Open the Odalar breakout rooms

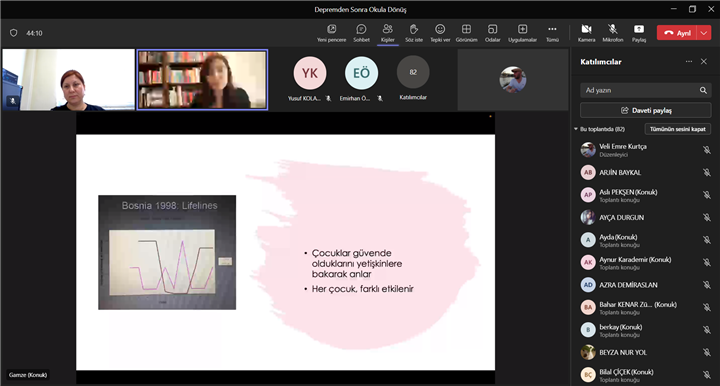tap(492, 33)
